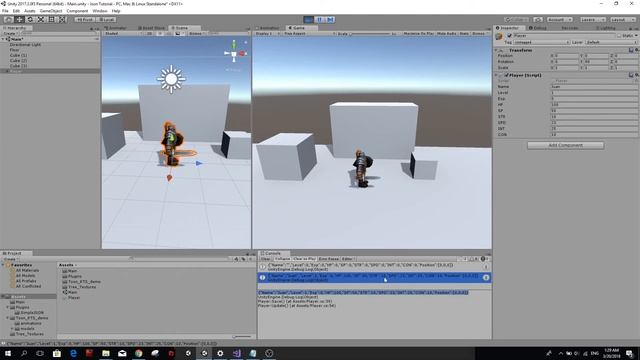This screenshot has width=640, height=360.
Task: Open the Scene view Gizmos dropdown
Action: coord(197,33)
